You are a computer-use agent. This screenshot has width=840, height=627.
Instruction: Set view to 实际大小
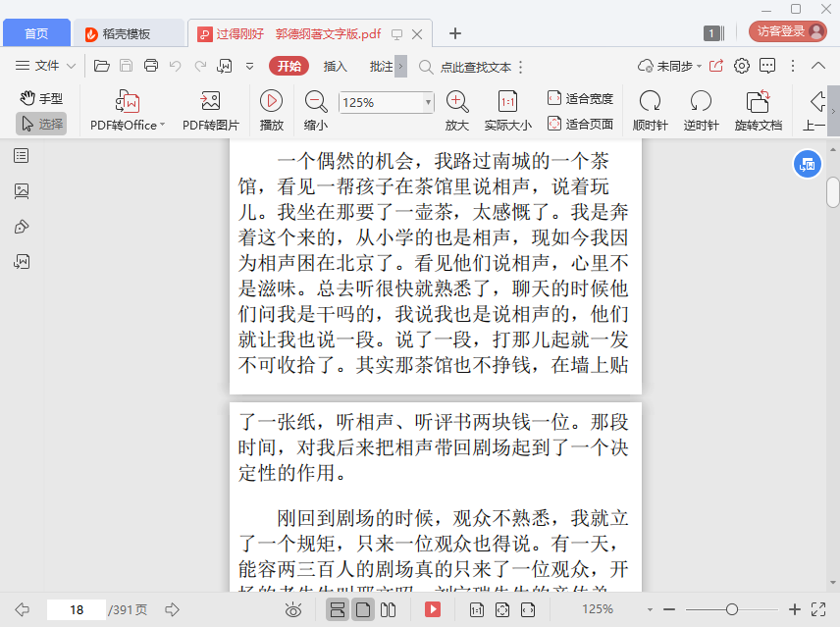[x=508, y=111]
